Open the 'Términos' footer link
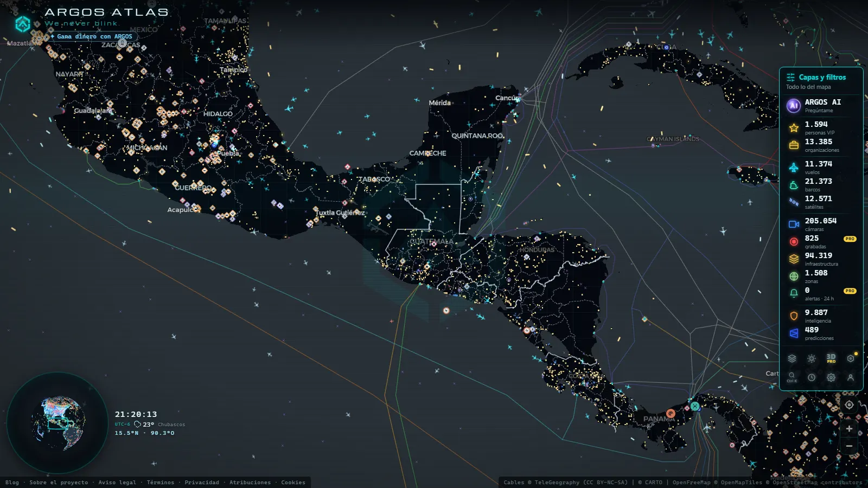868x488 pixels. [161, 482]
